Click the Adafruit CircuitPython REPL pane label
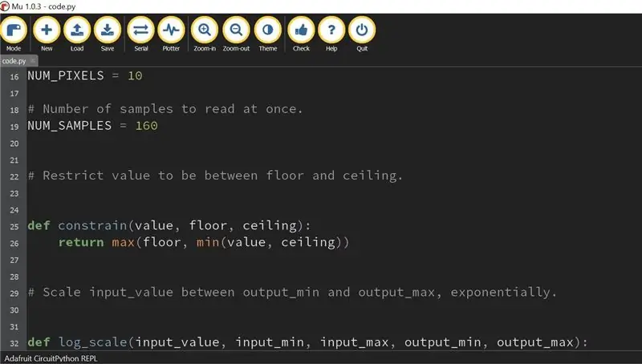The image size is (642, 364). [51, 358]
